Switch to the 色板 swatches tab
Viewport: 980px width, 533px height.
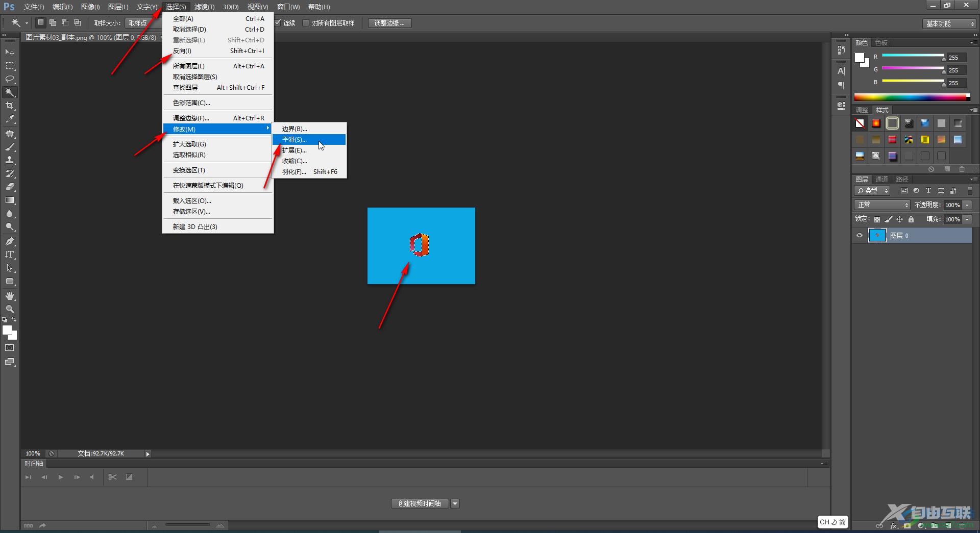click(x=881, y=42)
